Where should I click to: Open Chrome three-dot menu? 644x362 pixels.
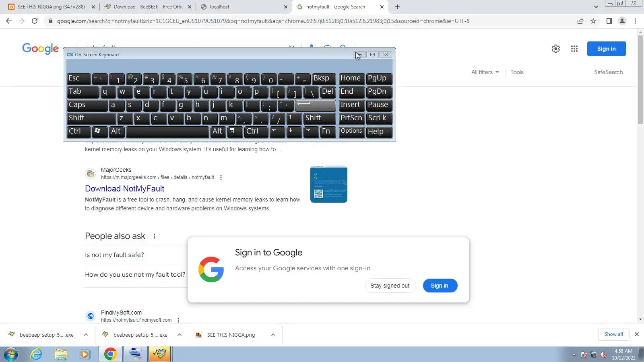pyautogui.click(x=636, y=21)
